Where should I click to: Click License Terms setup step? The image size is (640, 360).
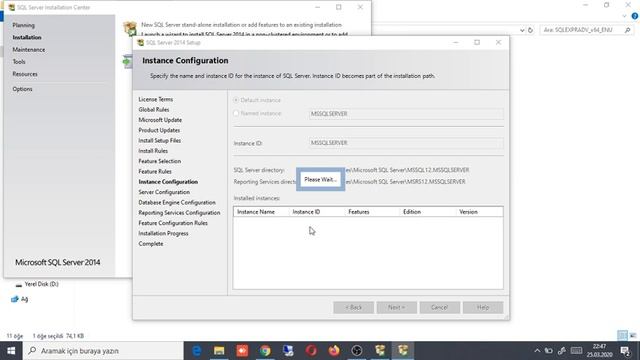[x=156, y=100]
